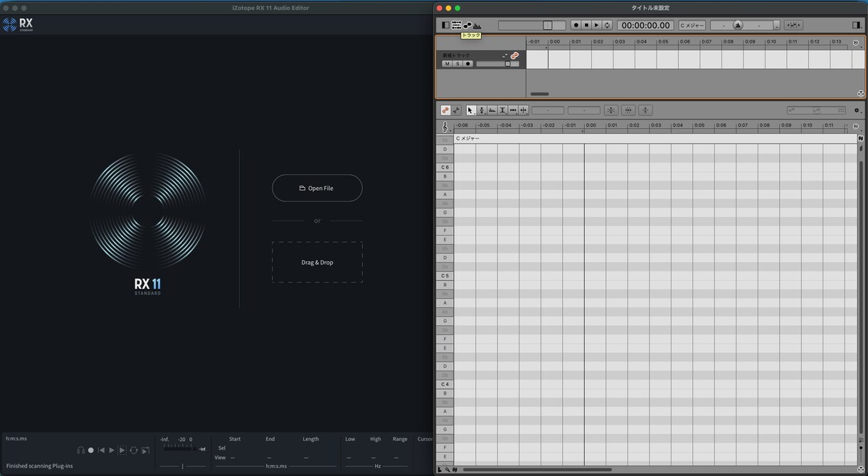Viewport: 868px width, 476px height.
Task: Click the RX logo in top bar
Action: (18, 25)
